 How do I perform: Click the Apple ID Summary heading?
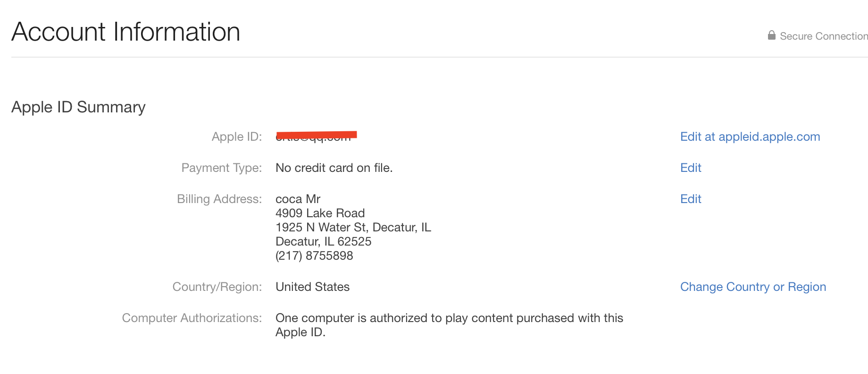(x=78, y=107)
